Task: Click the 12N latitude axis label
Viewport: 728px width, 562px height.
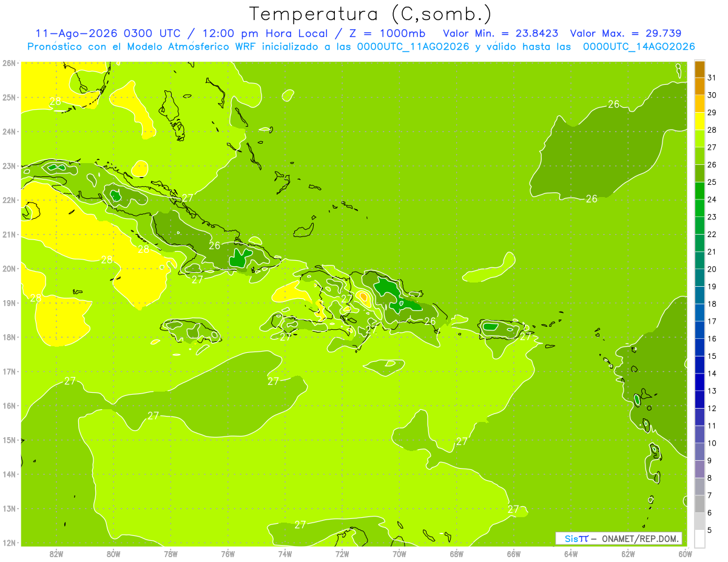Action: (9, 543)
